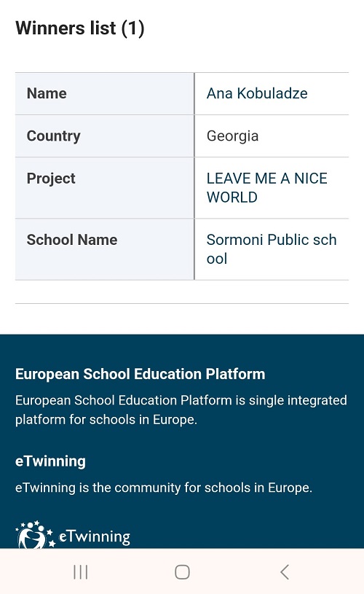The height and width of the screenshot is (594, 364).
Task: Click the single integrated platform description text
Action: [x=181, y=410]
